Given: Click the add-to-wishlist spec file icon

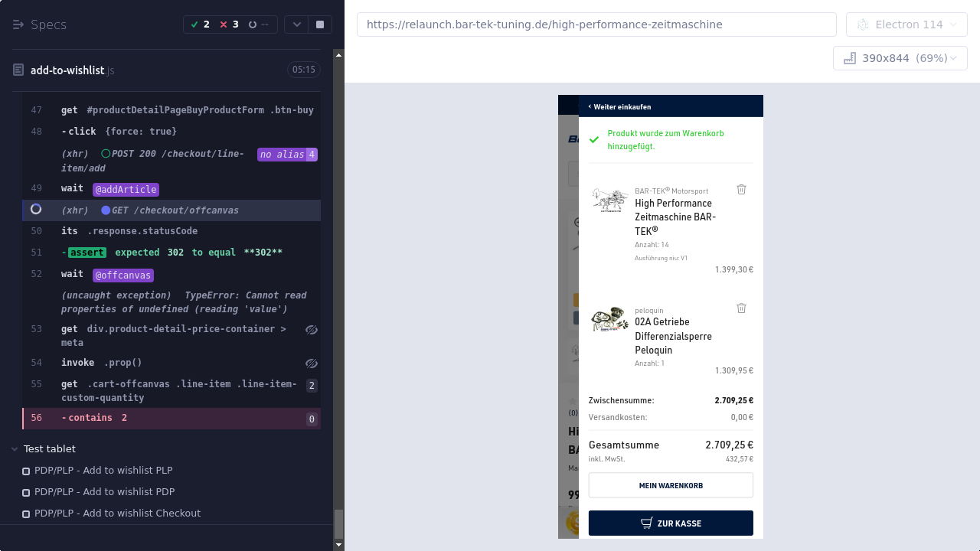Looking at the screenshot, I should 18,70.
